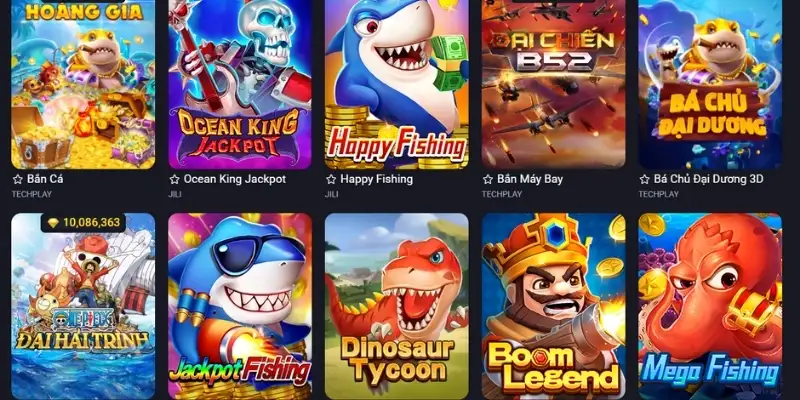Screen dimensions: 800x400
Task: Favorite the Bắn Cá game star
Action: pyautogui.click(x=17, y=180)
